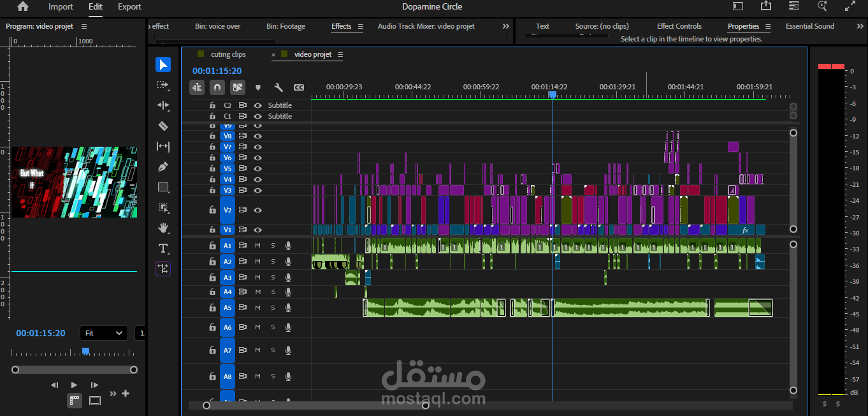Mute audio track A5

point(258,308)
